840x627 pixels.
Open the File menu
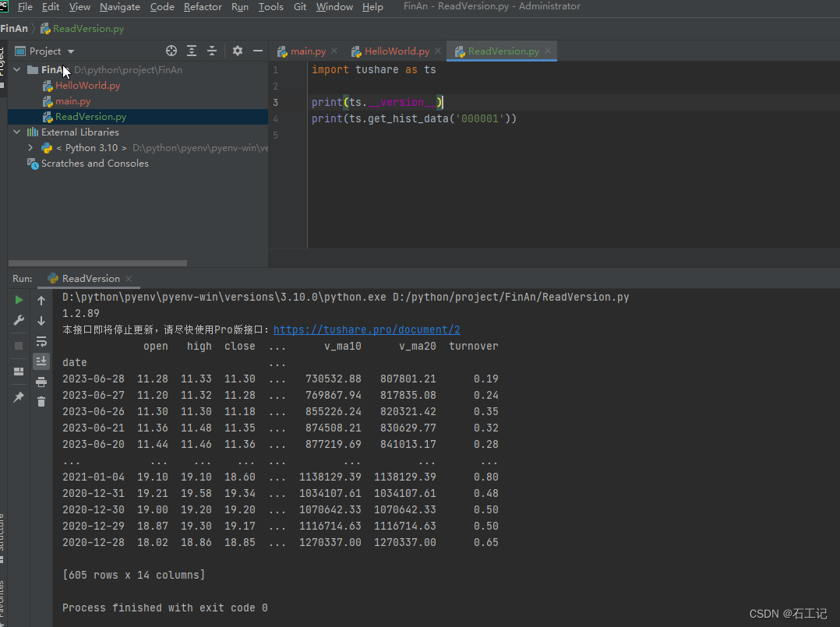(25, 7)
